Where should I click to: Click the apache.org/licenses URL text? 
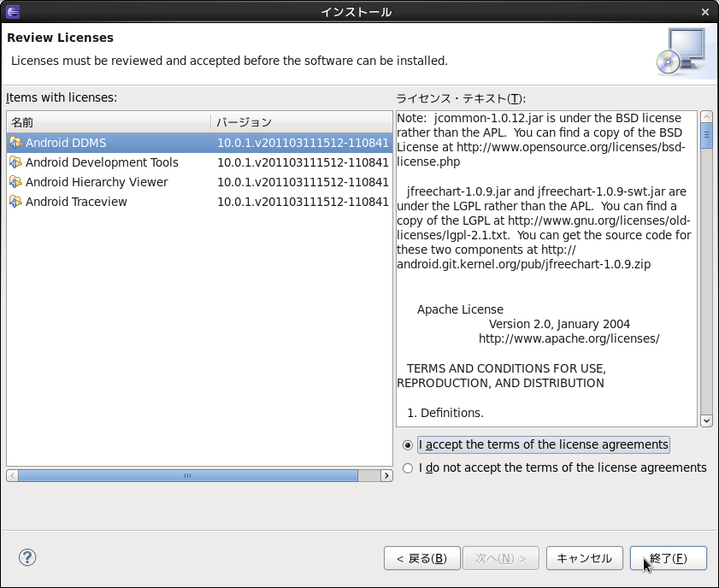(x=569, y=338)
